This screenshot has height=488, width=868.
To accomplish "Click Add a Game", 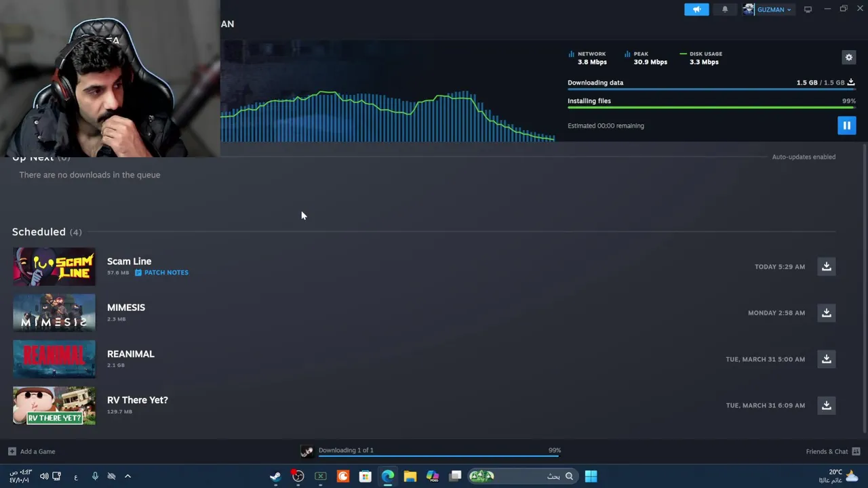I will [37, 451].
